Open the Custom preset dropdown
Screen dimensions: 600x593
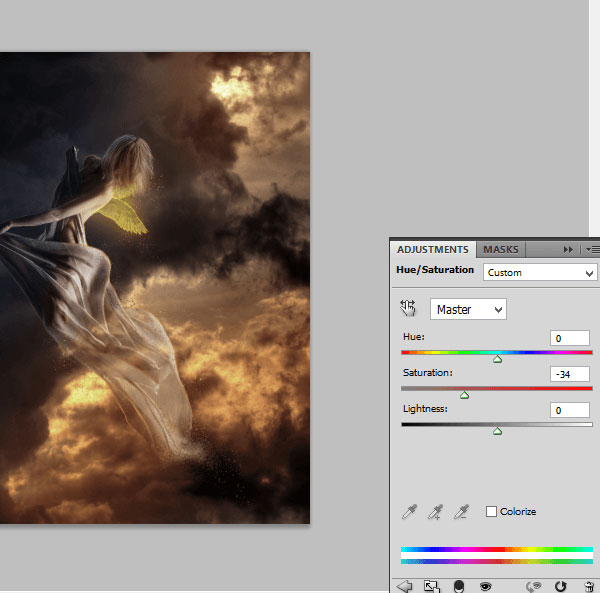(540, 272)
